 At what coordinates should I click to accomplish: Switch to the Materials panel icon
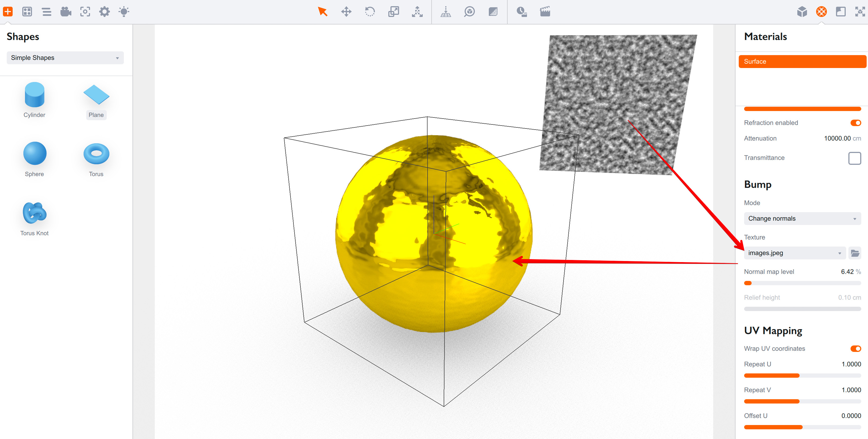pos(821,12)
